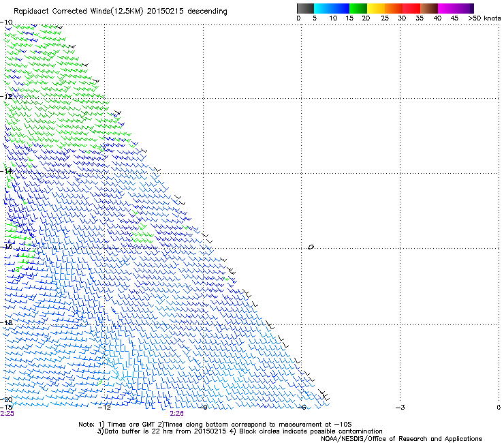This screenshot has height=443, width=504.
Task: Click the '25' legend scale number
Action: point(385,18)
